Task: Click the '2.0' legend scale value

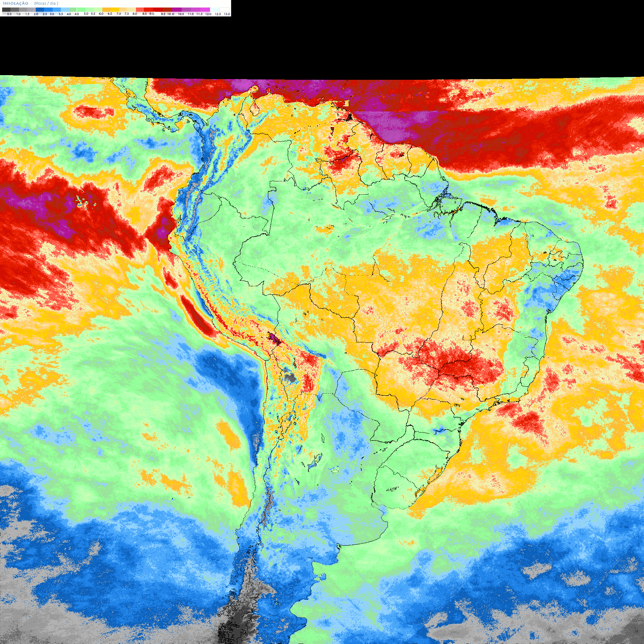Action: tap(36, 14)
